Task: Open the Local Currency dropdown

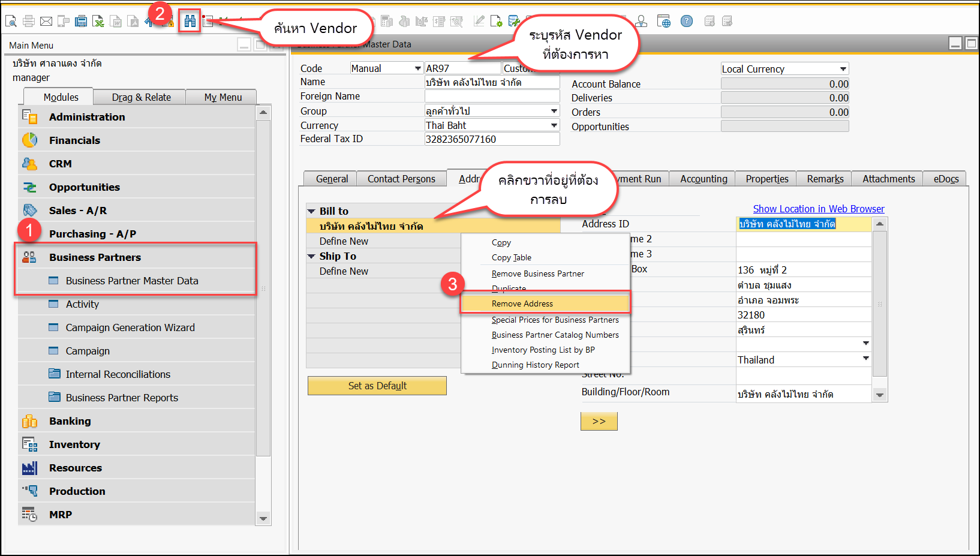Action: coord(843,69)
